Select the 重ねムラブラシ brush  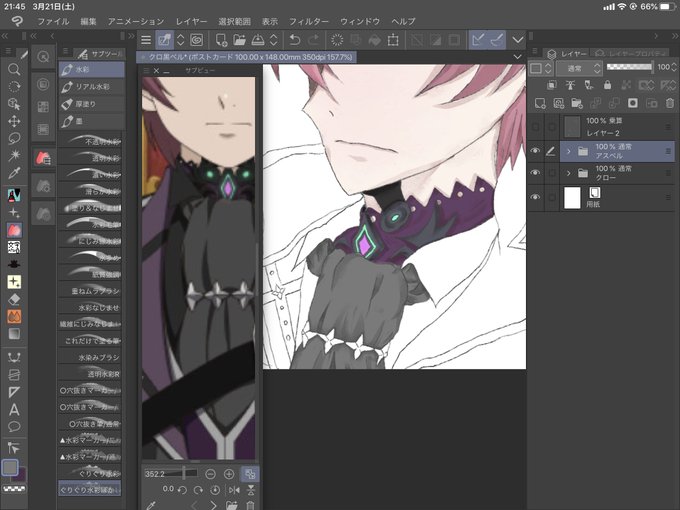point(90,291)
